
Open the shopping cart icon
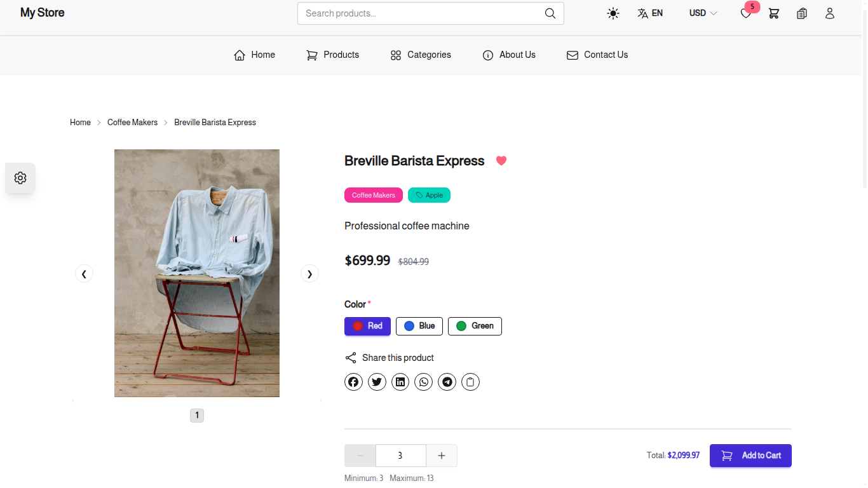click(x=773, y=13)
